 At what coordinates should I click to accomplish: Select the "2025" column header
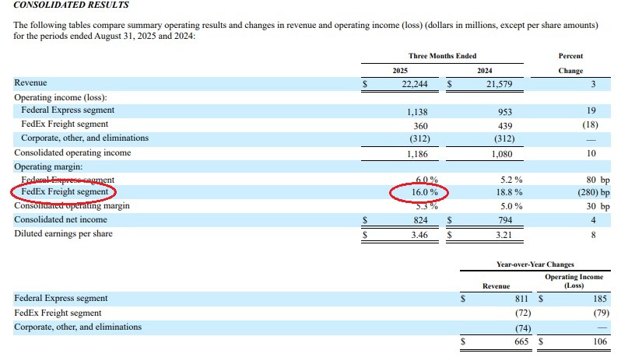400,71
